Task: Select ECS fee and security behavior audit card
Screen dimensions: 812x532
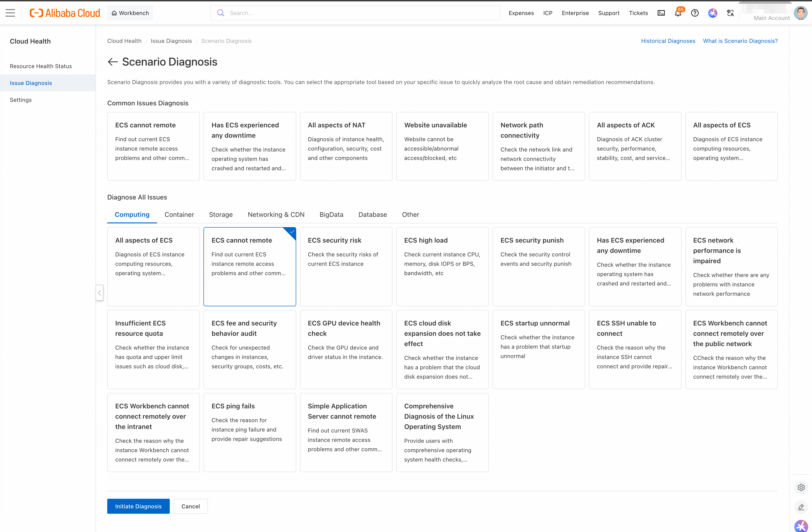Action: 250,349
